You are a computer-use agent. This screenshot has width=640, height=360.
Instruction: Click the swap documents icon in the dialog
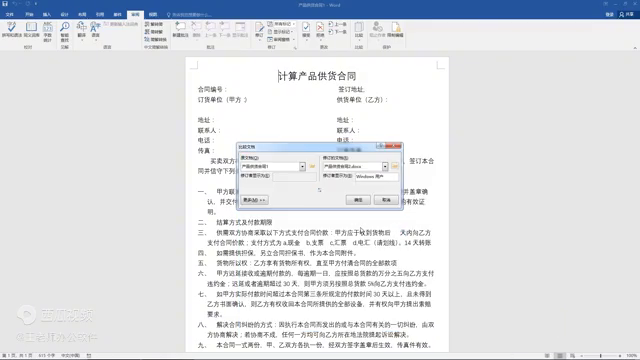(319, 190)
